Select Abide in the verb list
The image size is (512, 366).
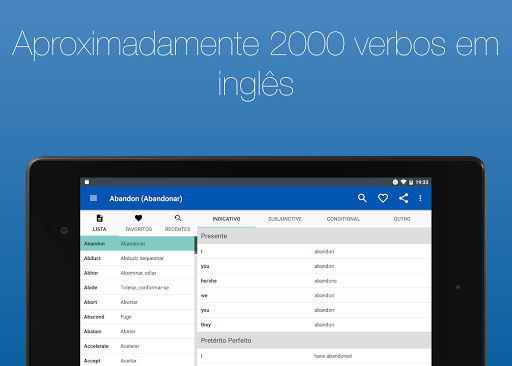pos(137,287)
